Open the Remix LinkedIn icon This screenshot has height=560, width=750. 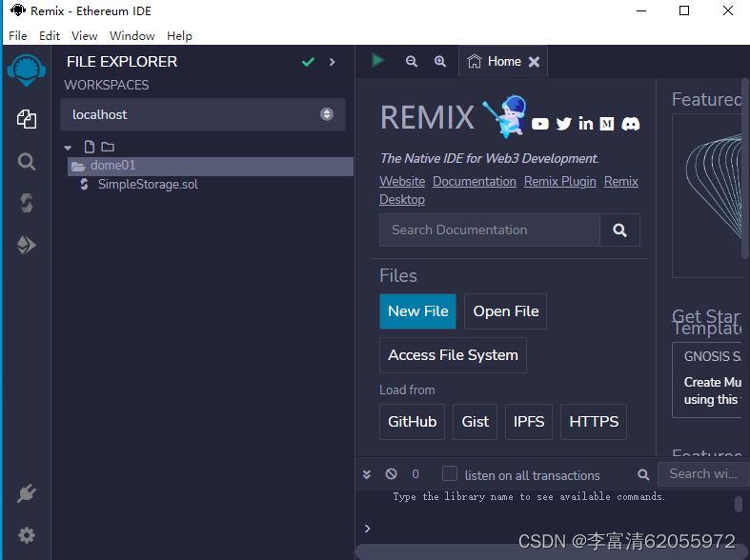(586, 124)
